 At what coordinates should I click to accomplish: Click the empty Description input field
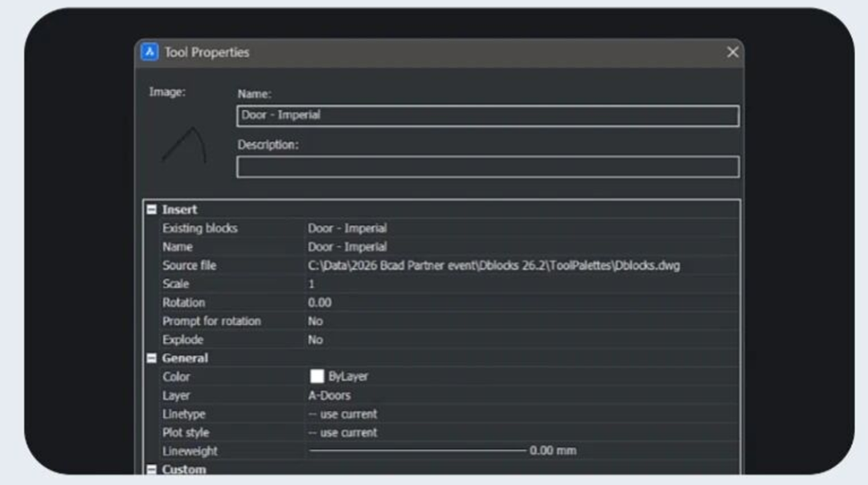488,166
